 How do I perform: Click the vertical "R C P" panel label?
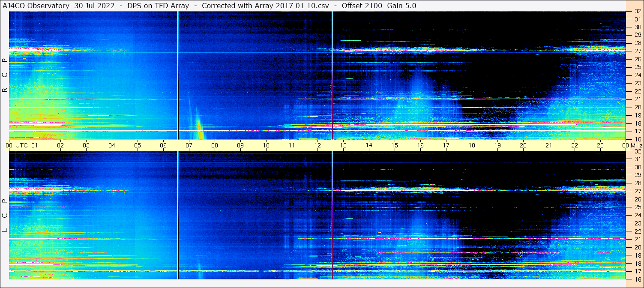5,75
